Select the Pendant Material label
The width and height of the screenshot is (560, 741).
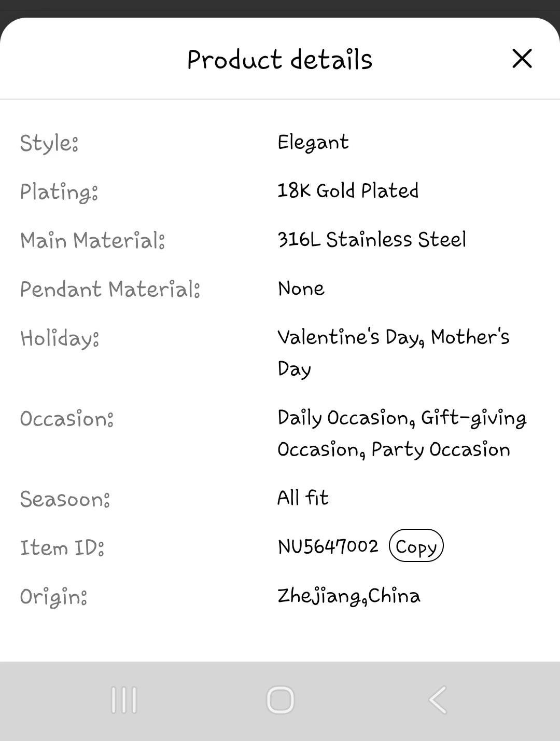[x=110, y=289]
